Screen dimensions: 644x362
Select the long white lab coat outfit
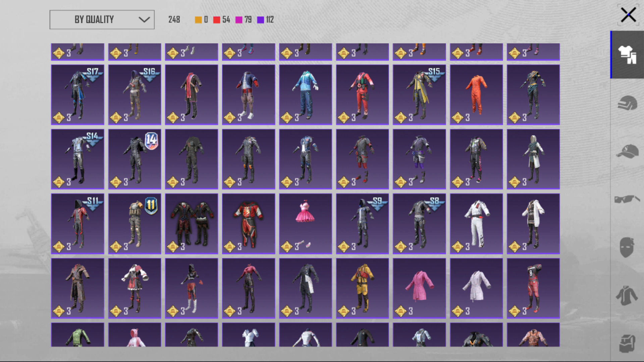click(x=533, y=224)
